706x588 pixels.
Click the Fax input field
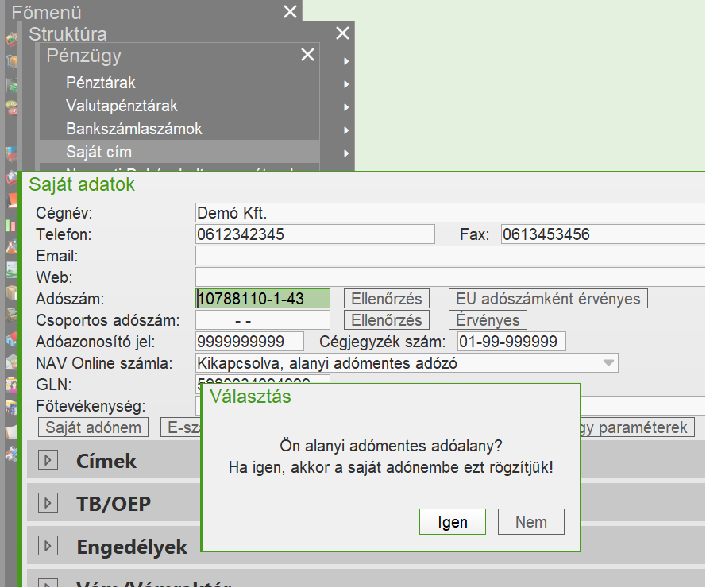tap(604, 234)
